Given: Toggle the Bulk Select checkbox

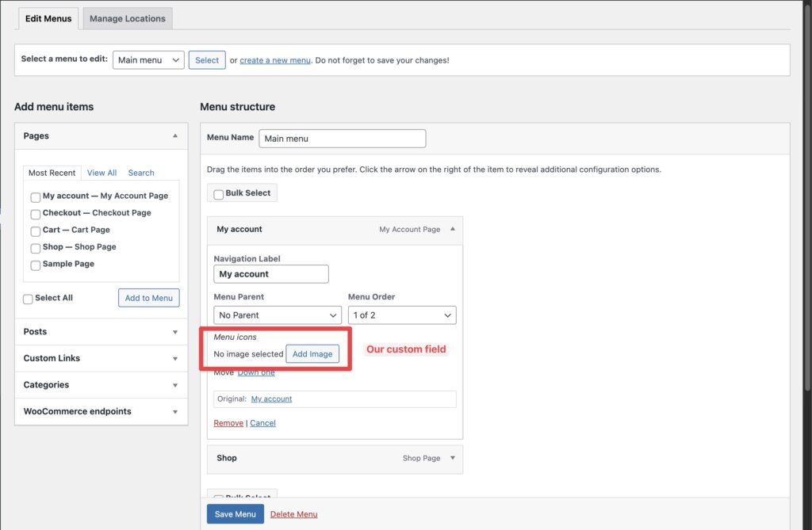Looking at the screenshot, I should 219,194.
